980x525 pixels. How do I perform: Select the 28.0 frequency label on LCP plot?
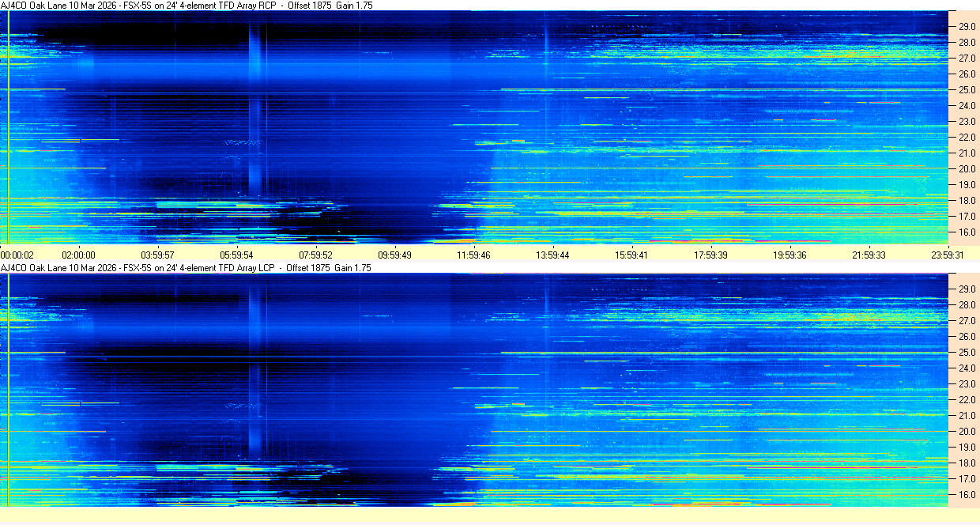coord(967,304)
